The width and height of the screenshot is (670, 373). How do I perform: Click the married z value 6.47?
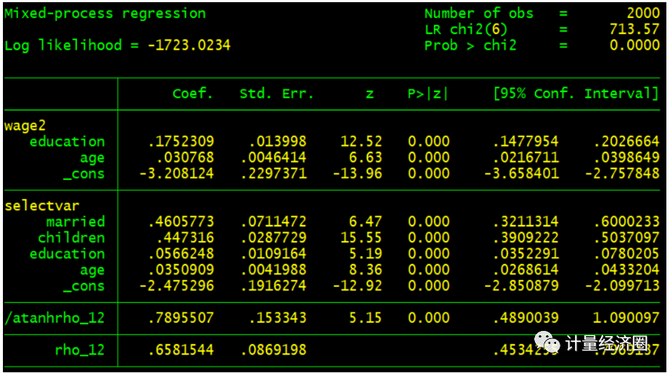coord(365,222)
